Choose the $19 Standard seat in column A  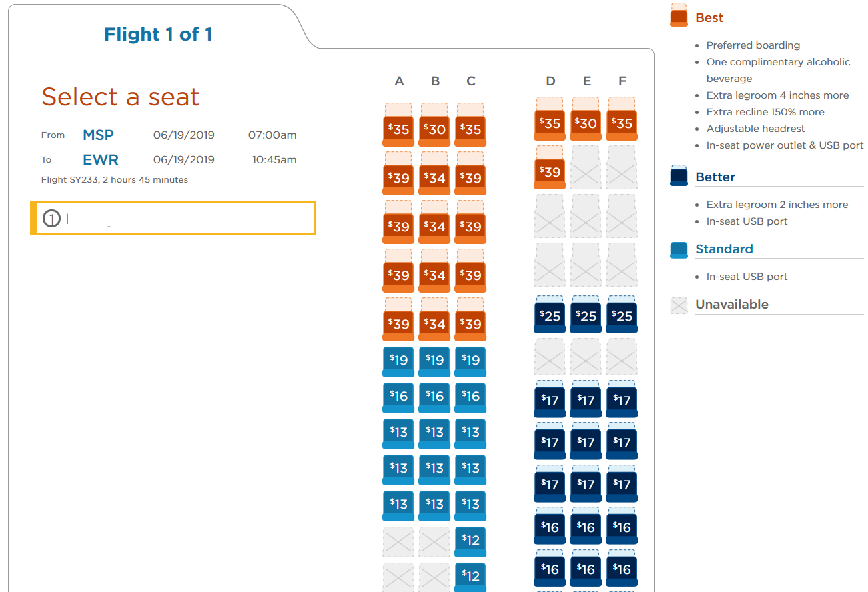(x=398, y=361)
